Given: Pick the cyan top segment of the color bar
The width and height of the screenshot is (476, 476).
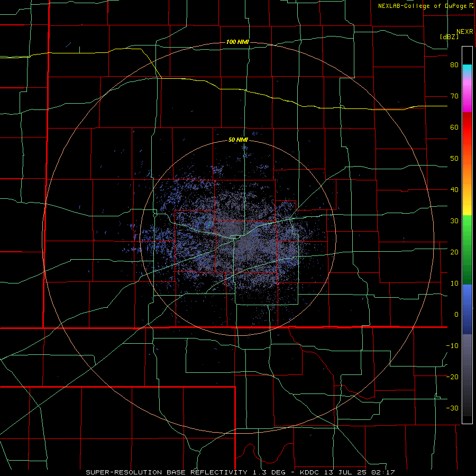Looking at the screenshot, I should [x=467, y=69].
